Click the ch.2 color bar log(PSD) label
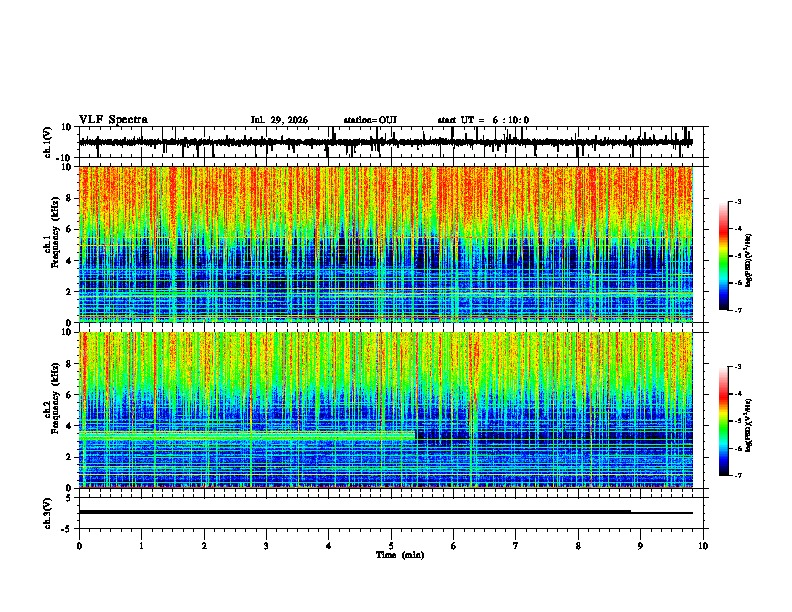The height and width of the screenshot is (612, 792). click(749, 425)
